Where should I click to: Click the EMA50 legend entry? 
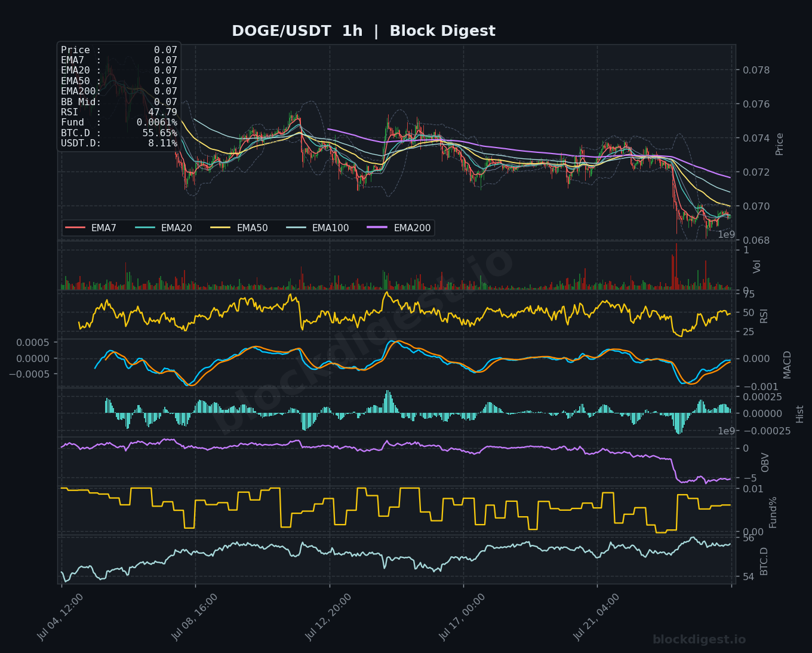(239, 228)
